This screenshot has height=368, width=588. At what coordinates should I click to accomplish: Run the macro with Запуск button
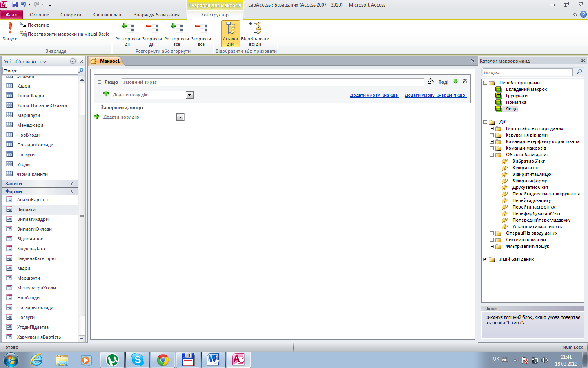click(x=10, y=32)
